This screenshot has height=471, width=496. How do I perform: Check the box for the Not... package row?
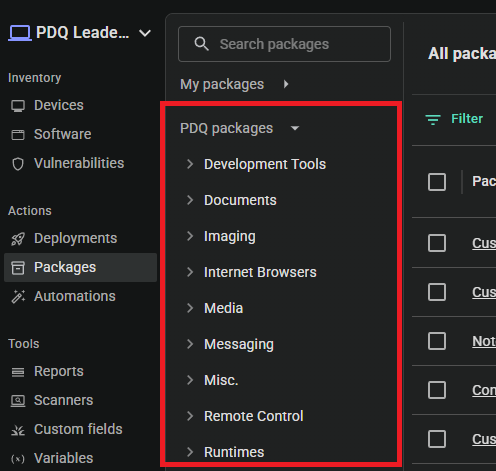(437, 341)
